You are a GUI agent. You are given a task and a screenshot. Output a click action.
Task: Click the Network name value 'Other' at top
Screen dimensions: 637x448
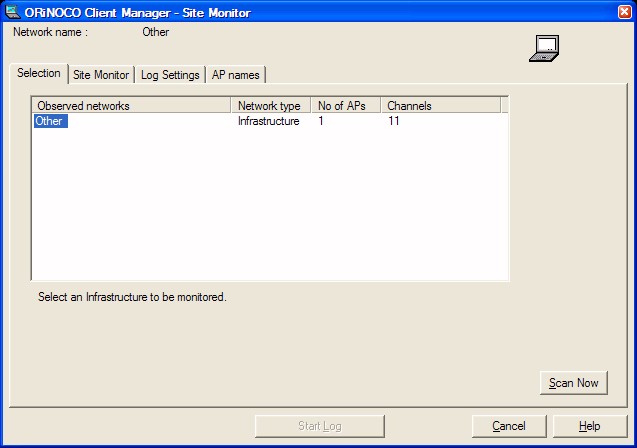[156, 32]
